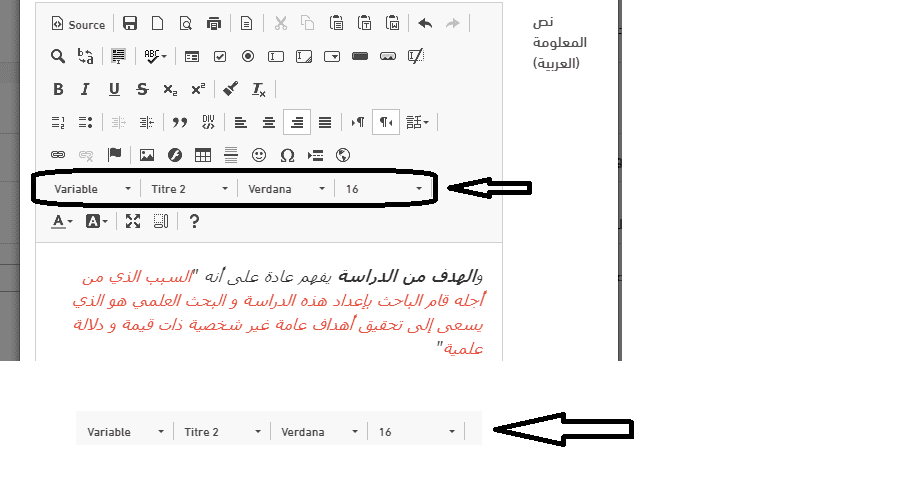Insert a Smiley emoticon

coord(259,155)
